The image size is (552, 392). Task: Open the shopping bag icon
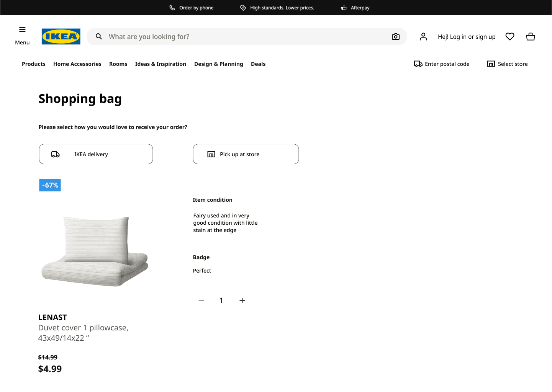pyautogui.click(x=531, y=36)
